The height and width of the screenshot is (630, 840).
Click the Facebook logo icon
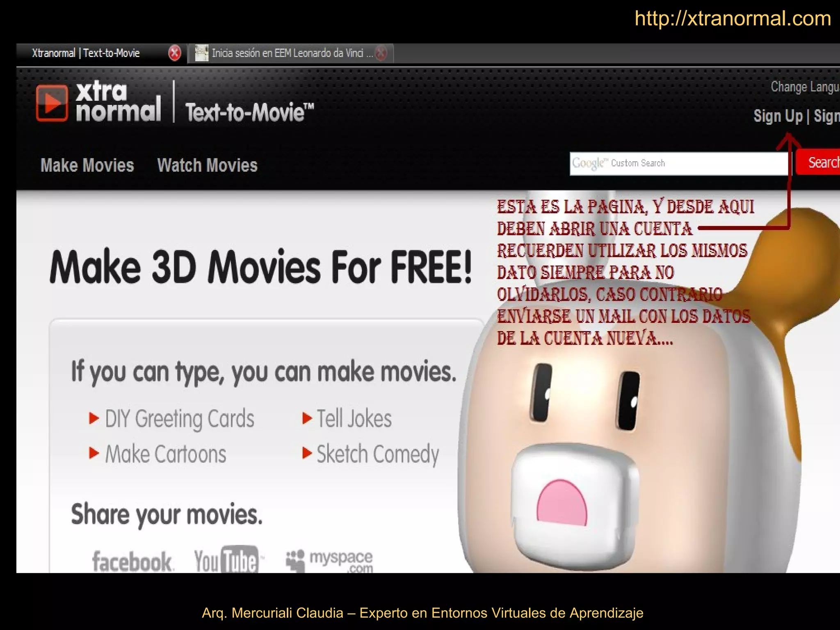pos(132,561)
